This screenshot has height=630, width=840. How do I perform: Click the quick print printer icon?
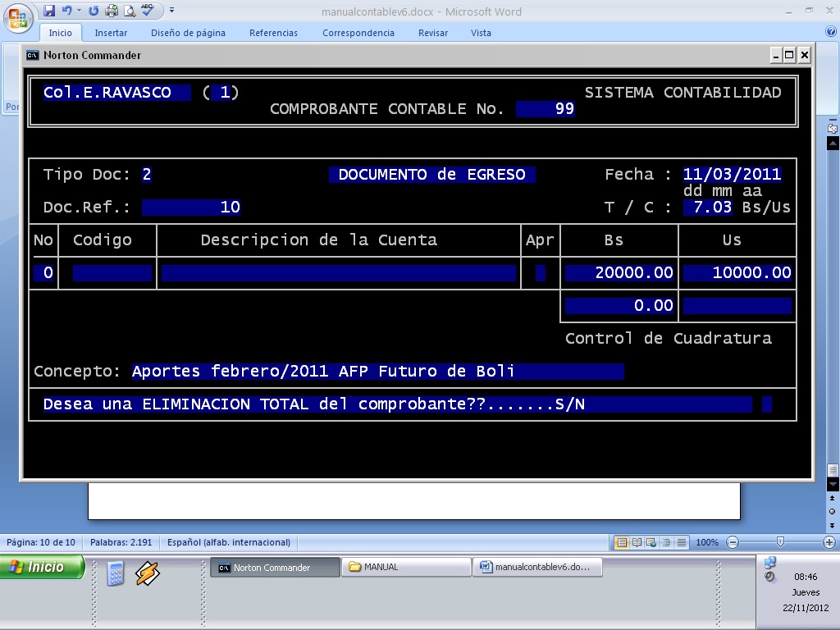pyautogui.click(x=112, y=11)
